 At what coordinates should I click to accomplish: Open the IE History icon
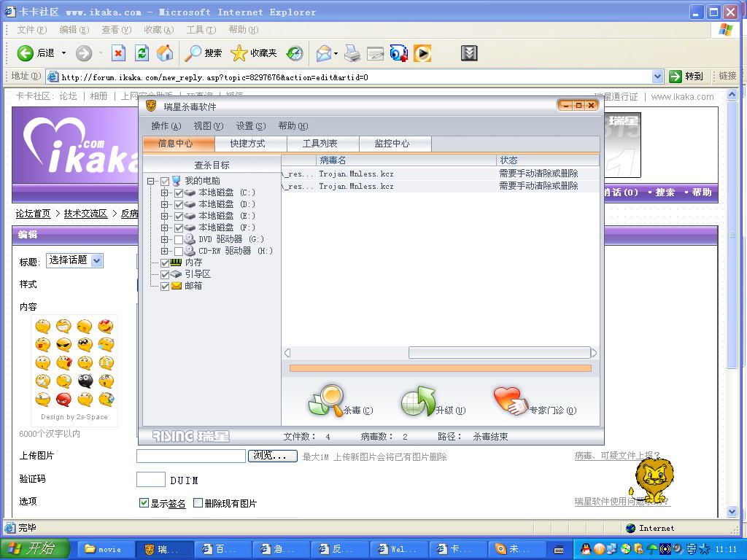coord(295,52)
